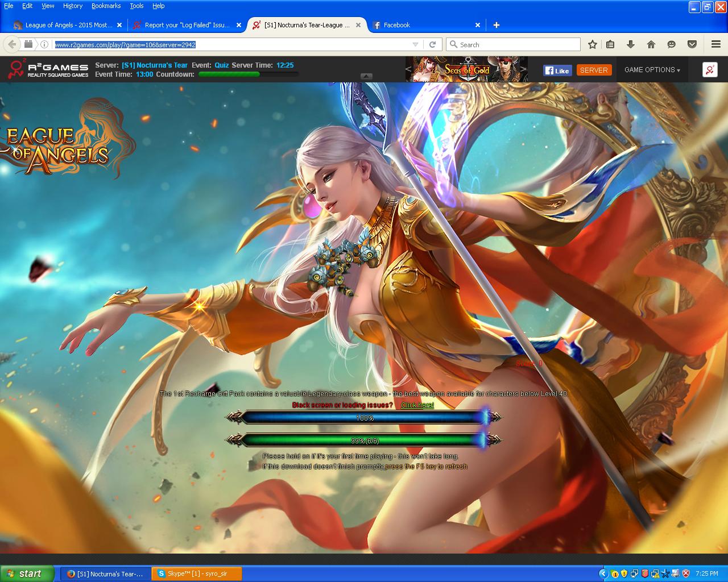The width and height of the screenshot is (728, 582).
Task: Click the green 99% loading progress bar
Action: (x=364, y=440)
